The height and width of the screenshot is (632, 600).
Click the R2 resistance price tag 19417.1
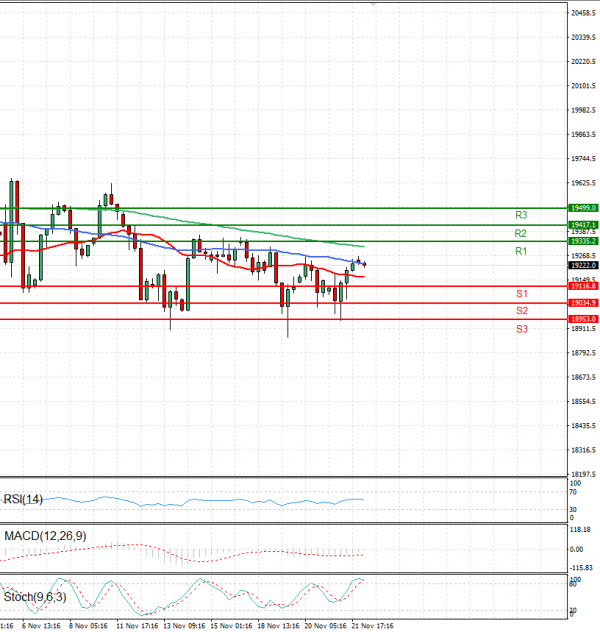click(583, 225)
